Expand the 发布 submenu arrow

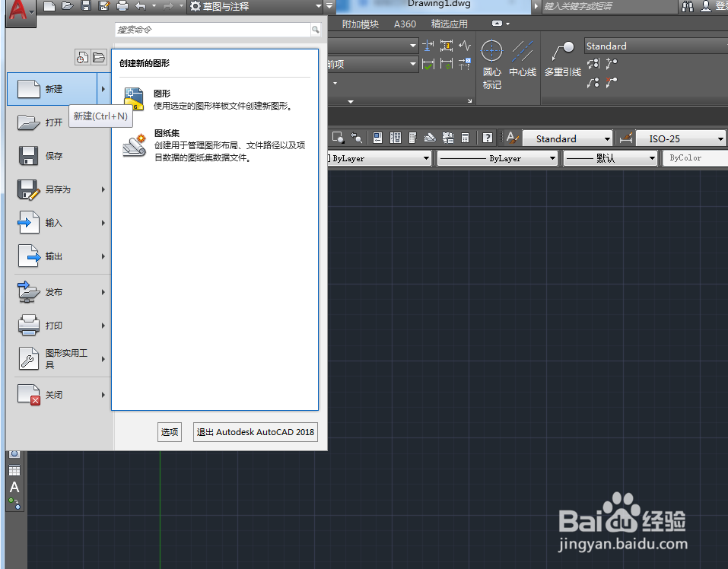point(103,292)
